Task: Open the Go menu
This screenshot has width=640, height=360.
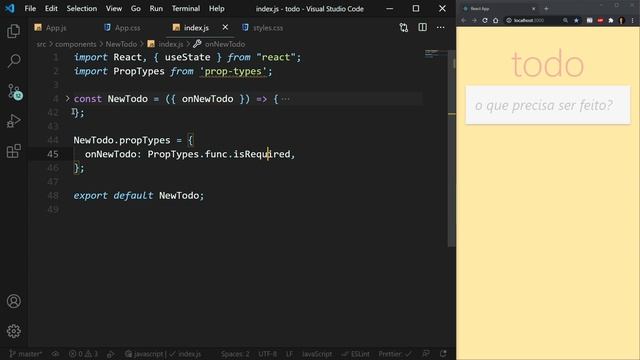Action: (136, 8)
